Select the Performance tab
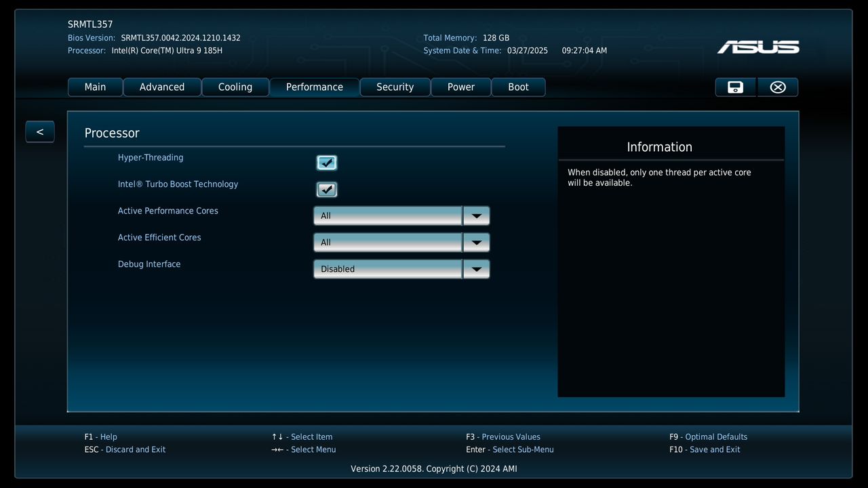868x488 pixels. [x=315, y=87]
